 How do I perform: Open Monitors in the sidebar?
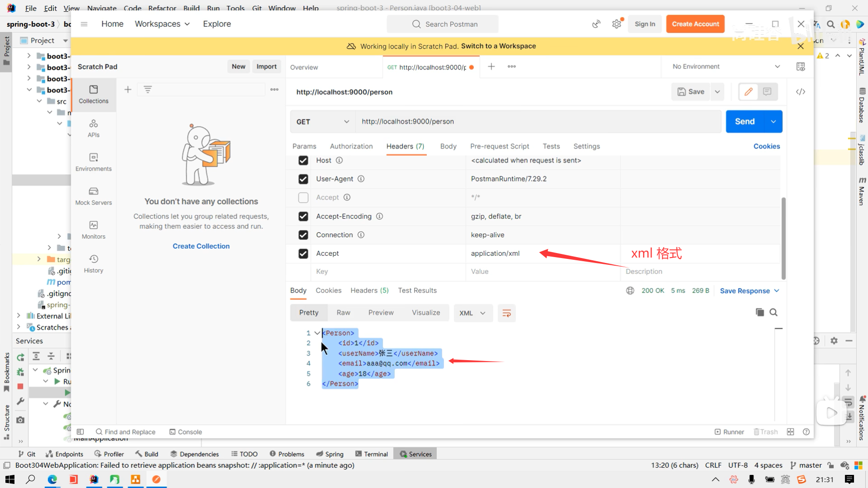pos(94,230)
